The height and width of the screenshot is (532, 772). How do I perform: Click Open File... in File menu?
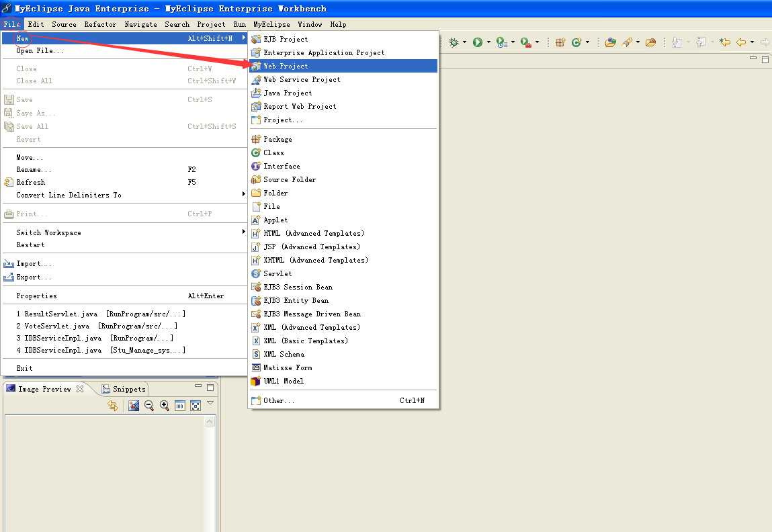point(124,50)
